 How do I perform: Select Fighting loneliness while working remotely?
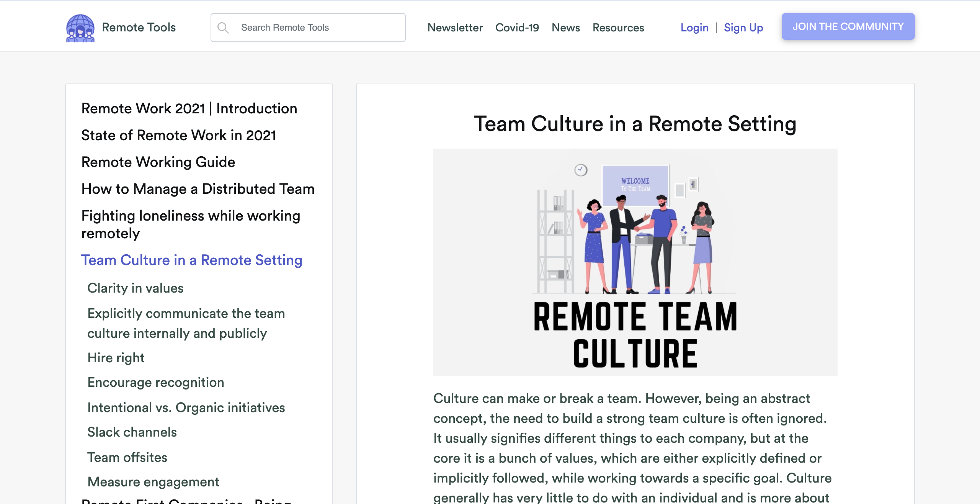point(191,224)
